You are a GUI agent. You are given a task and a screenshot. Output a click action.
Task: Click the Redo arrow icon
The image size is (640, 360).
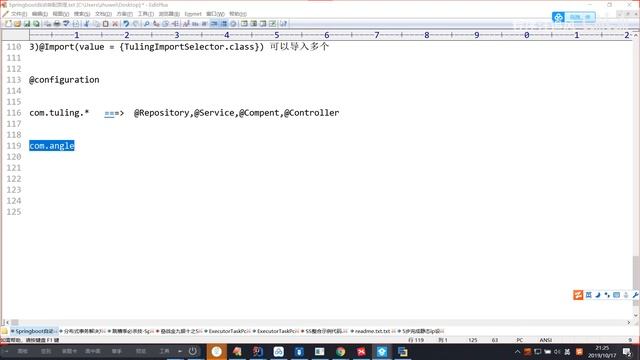coord(136,24)
